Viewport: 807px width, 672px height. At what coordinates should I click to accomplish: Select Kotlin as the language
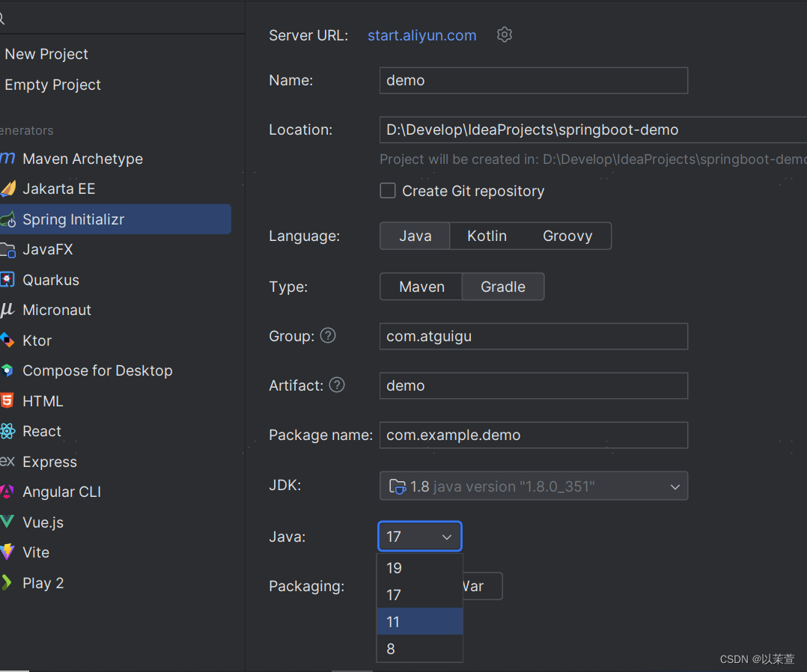(487, 236)
